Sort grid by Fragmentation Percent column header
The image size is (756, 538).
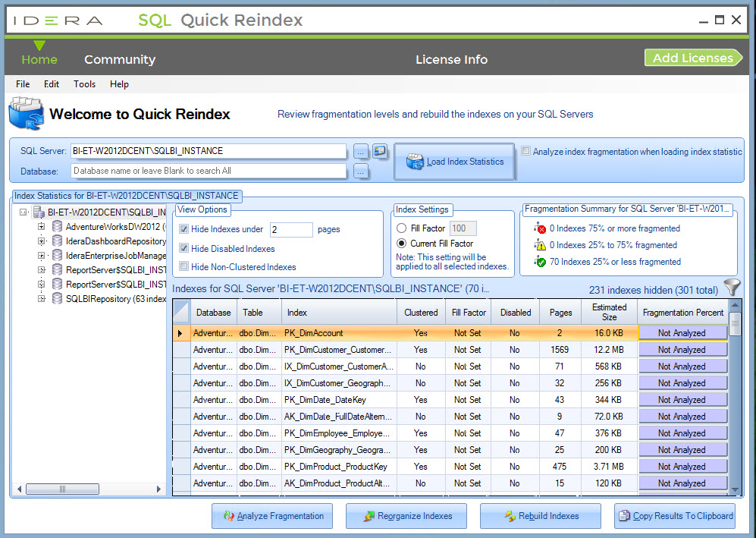[x=682, y=312]
